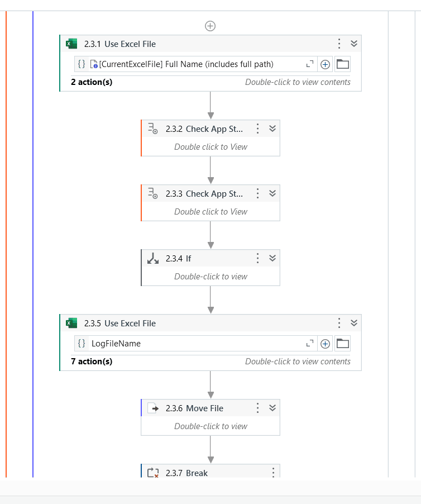The width and height of the screenshot is (421, 504).
Task: Open browse folder icon in 2.3.1 activity
Action: pos(342,64)
